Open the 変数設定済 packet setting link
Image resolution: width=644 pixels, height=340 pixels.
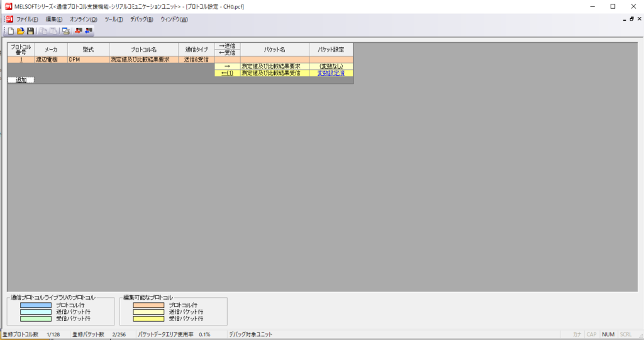point(331,73)
